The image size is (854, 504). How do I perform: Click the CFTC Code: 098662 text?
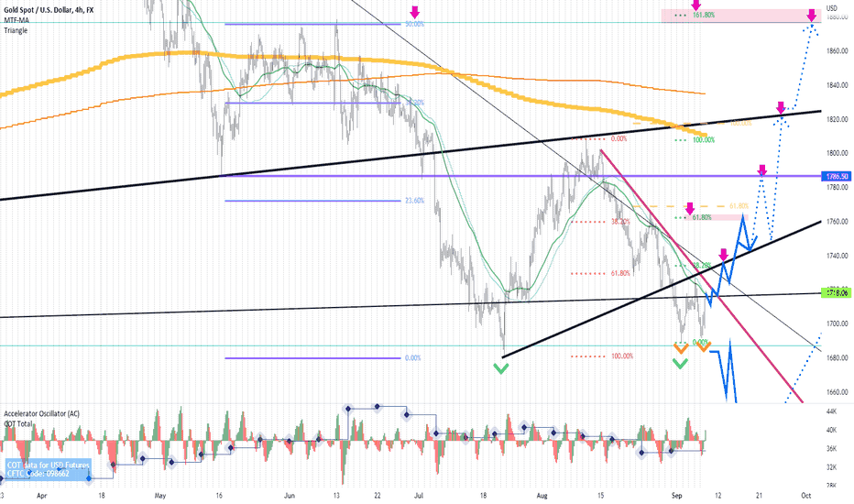tap(38, 474)
